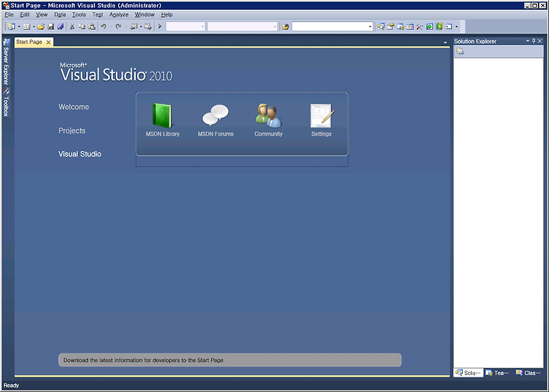Viewport: 549px width, 392px height.
Task: Click the Extension Manager toolbar icon
Action: 439,27
